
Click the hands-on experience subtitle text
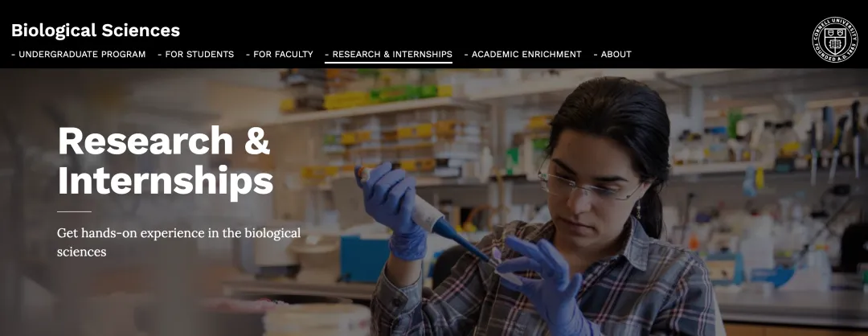click(x=178, y=242)
